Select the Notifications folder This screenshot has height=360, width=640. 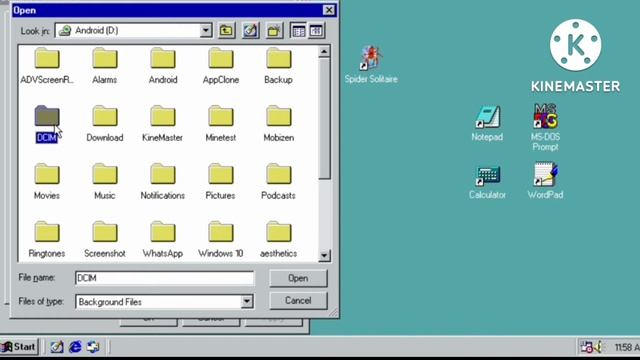point(162,182)
